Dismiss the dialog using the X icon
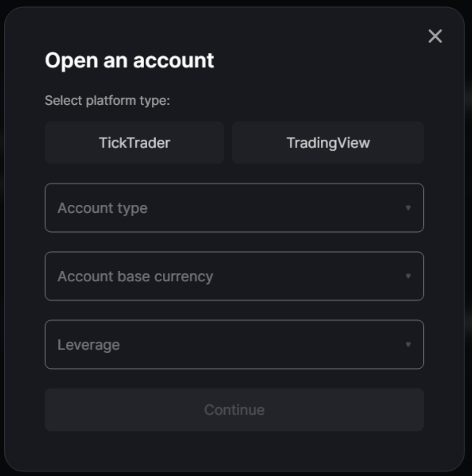472x476 pixels. (x=435, y=36)
